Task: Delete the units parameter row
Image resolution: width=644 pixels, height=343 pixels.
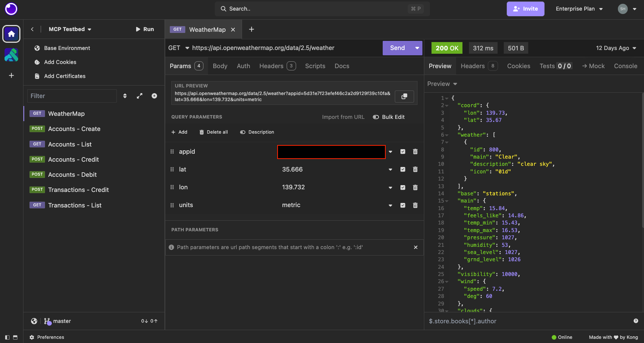Action: click(x=415, y=205)
